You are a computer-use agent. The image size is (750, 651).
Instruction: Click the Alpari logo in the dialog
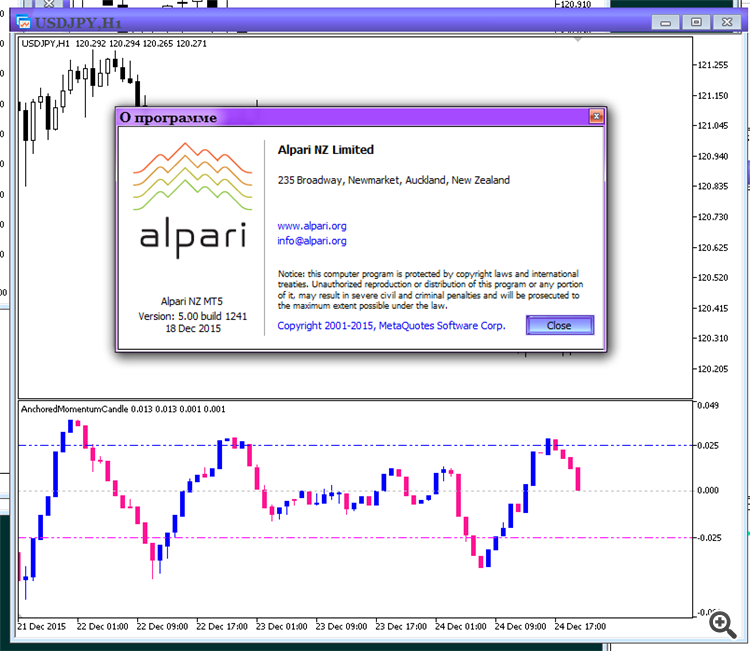pyautogui.click(x=192, y=199)
